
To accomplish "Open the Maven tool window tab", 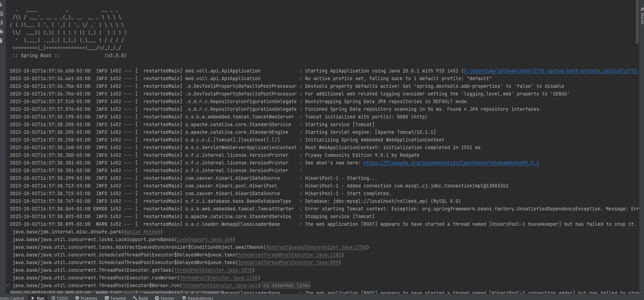I will [642, 16].
